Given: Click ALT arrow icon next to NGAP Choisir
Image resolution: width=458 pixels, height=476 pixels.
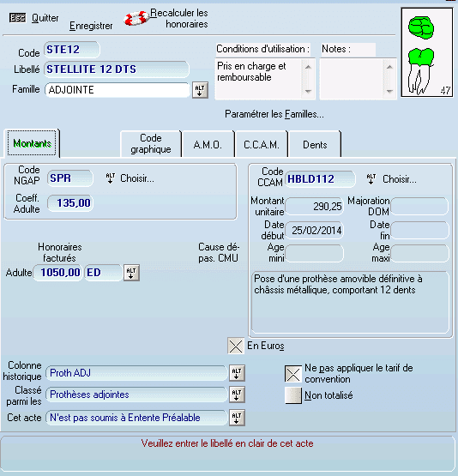Looking at the screenshot, I should click(x=111, y=178).
